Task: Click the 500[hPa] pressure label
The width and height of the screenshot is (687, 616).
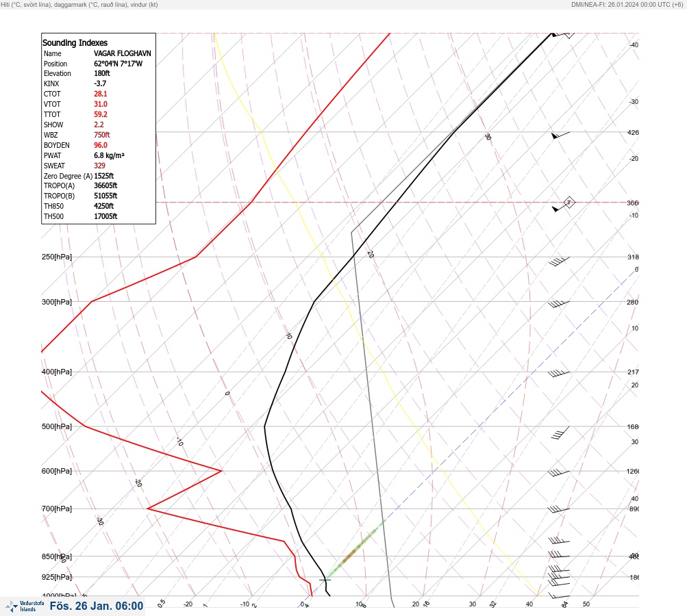Action: tap(57, 427)
